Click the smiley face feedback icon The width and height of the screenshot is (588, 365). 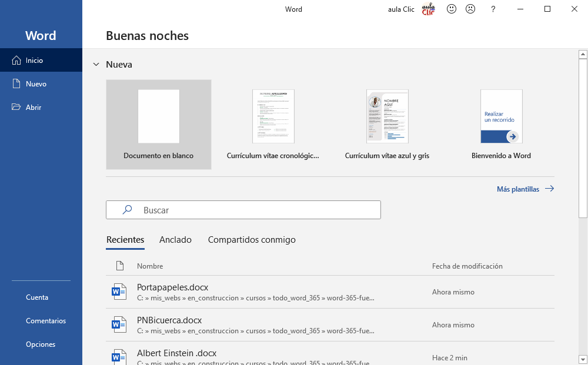click(x=452, y=9)
